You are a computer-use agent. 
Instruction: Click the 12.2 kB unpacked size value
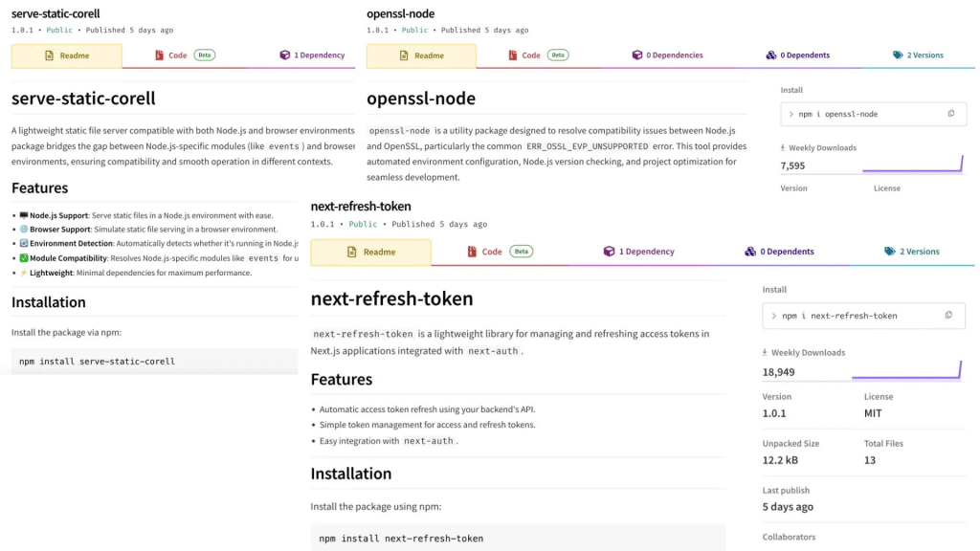click(780, 460)
